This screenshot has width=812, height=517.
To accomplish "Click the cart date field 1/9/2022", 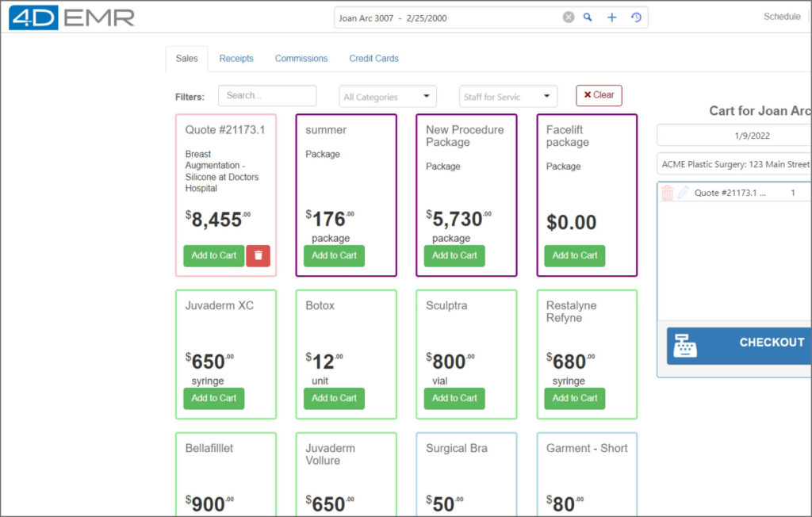I will point(733,136).
